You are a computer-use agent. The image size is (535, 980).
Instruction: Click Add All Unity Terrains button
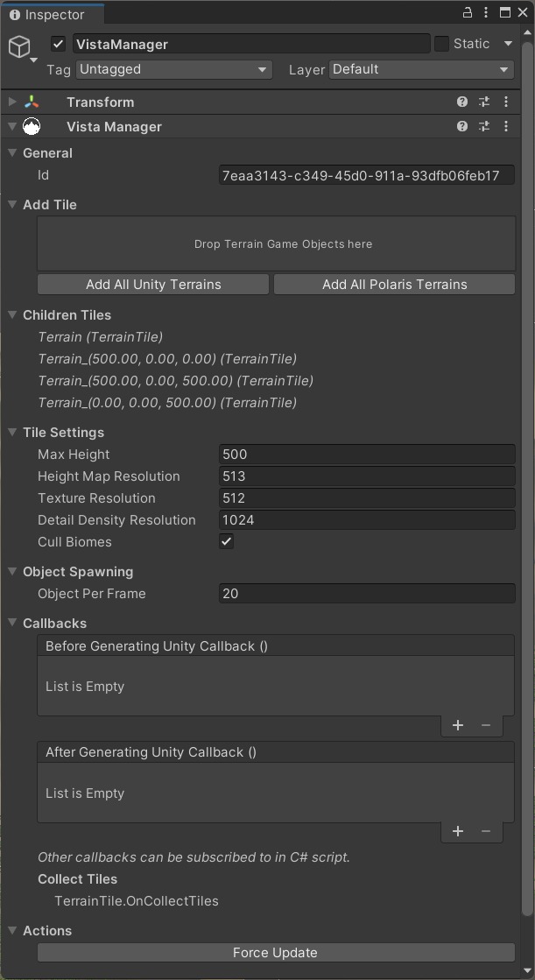153,285
